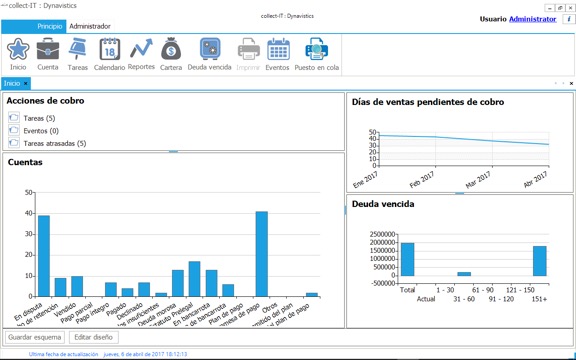The image size is (576, 360).
Task: Click the Deuda vencida panel heading
Action: (x=383, y=204)
